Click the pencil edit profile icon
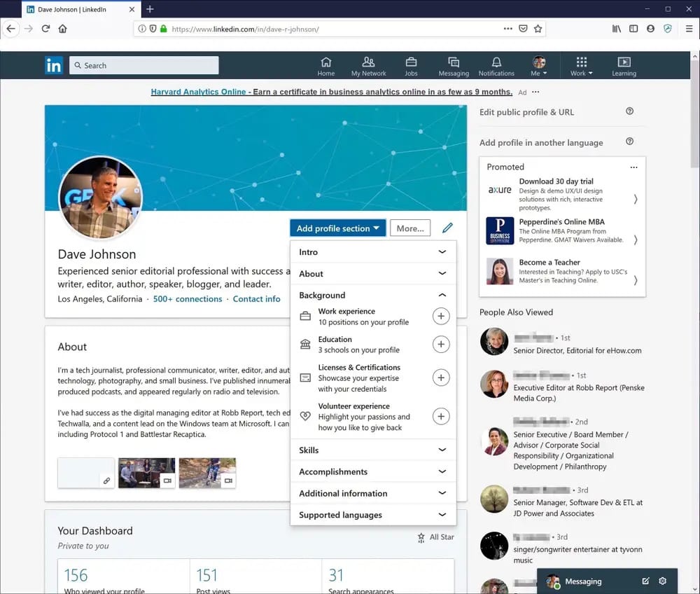Viewport: 700px width, 594px height. [447, 228]
